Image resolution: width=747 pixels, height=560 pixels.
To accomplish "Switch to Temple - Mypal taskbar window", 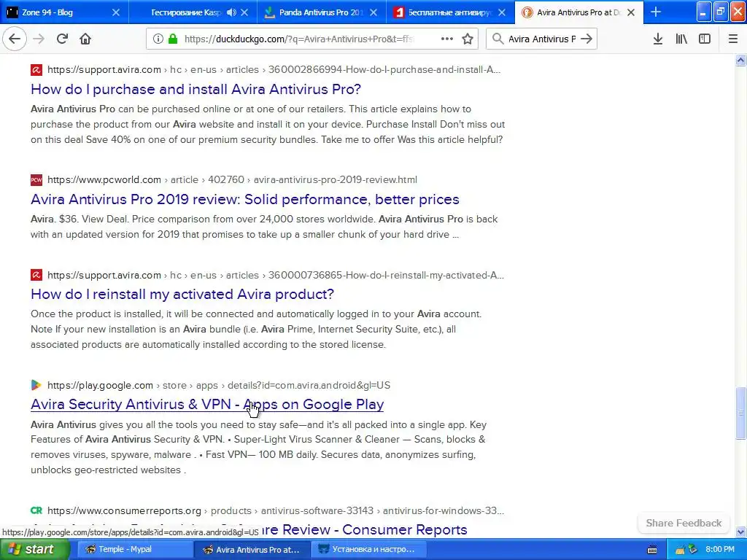I will pyautogui.click(x=134, y=549).
